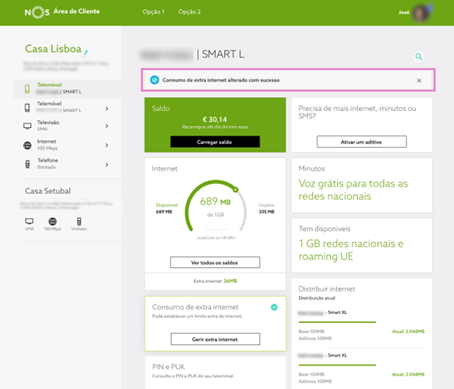Click the NOS logo in the header
The width and height of the screenshot is (454, 389).
(37, 12)
